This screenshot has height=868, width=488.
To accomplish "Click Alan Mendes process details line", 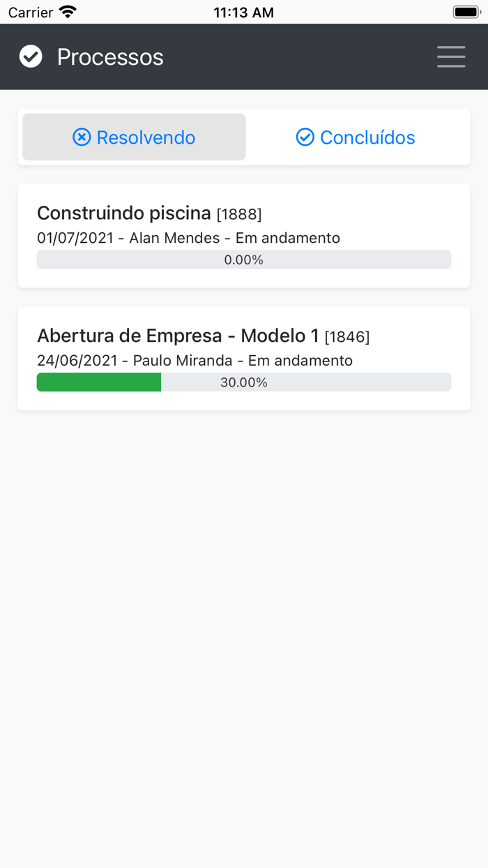I will (188, 238).
